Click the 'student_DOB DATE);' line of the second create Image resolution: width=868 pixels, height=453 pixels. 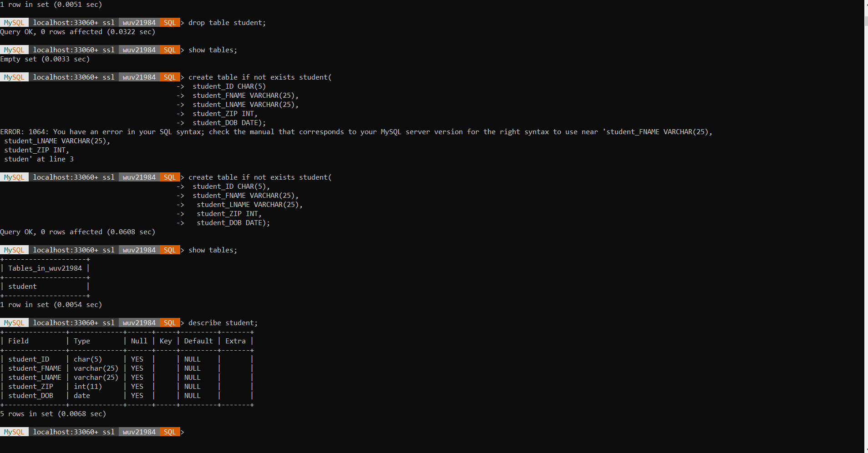click(233, 223)
